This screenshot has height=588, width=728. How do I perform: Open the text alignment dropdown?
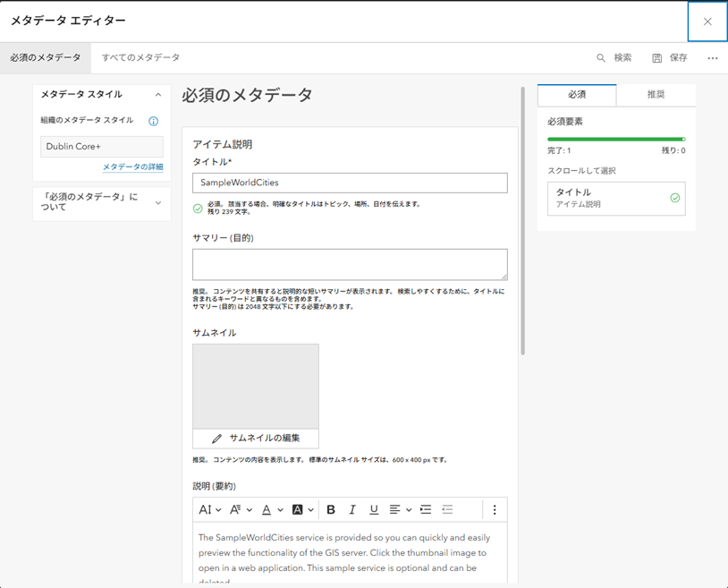tap(400, 509)
